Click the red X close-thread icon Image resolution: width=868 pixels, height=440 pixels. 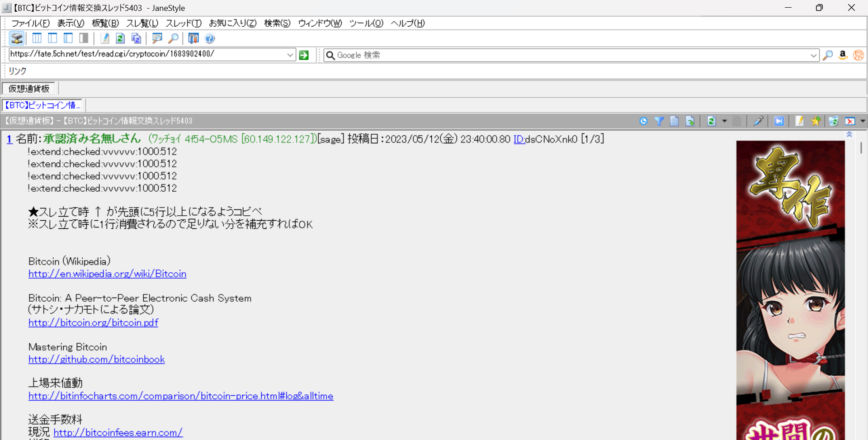pyautogui.click(x=850, y=121)
